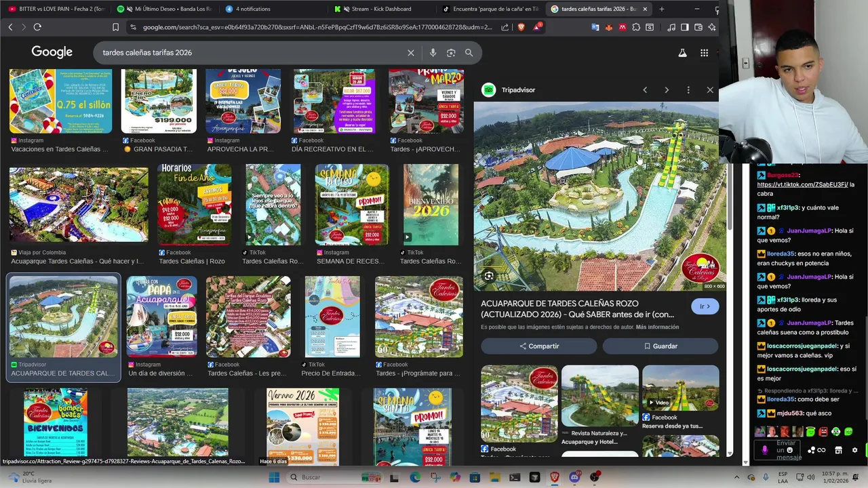
Task: Open the Google apps grid
Action: 704,53
